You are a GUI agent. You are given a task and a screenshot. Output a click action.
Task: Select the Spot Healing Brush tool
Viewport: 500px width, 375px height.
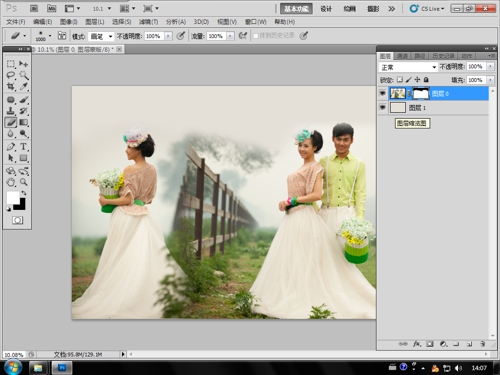[x=11, y=100]
